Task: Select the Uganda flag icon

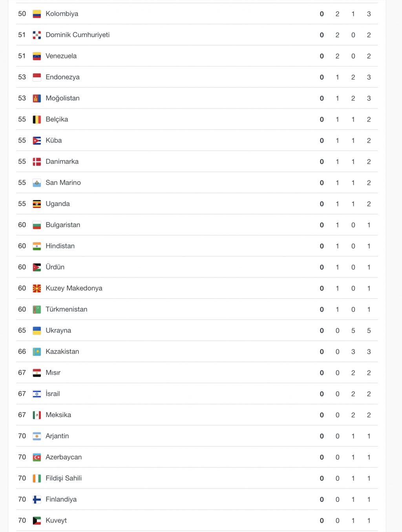Action: click(37, 204)
